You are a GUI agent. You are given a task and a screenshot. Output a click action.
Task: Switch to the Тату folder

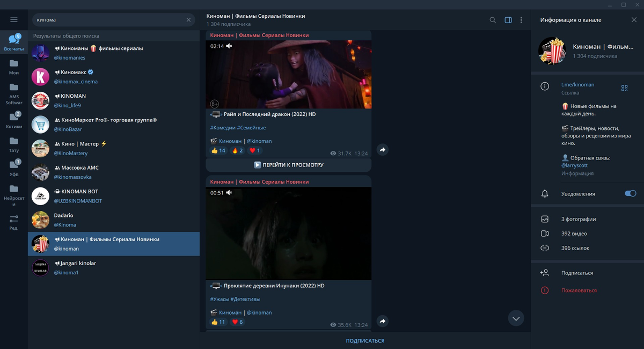click(x=14, y=144)
